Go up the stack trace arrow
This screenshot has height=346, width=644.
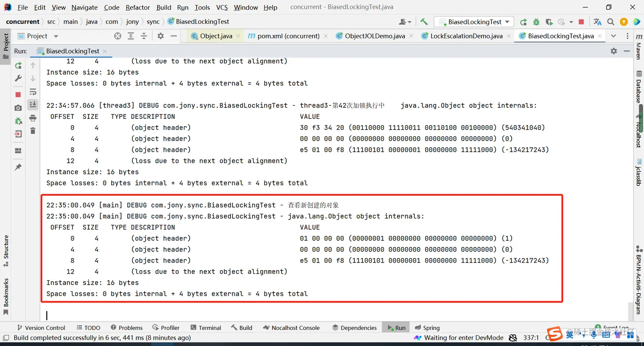[33, 65]
